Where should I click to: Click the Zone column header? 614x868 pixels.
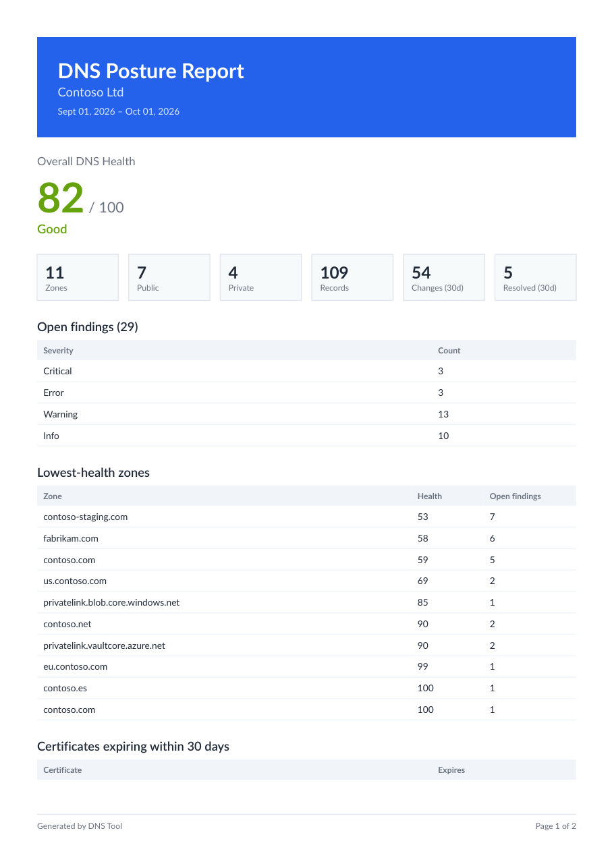pyautogui.click(x=53, y=496)
